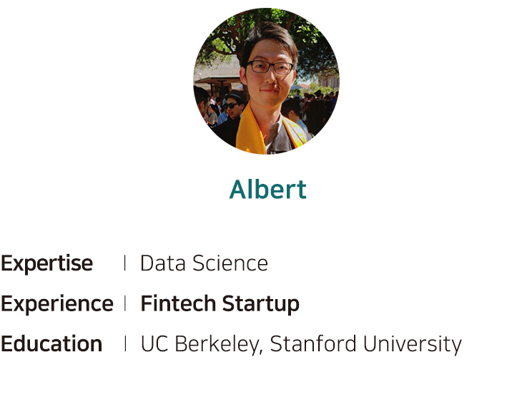Click the Stanford University text
Viewport: 532px width, 410px height.
tap(366, 344)
